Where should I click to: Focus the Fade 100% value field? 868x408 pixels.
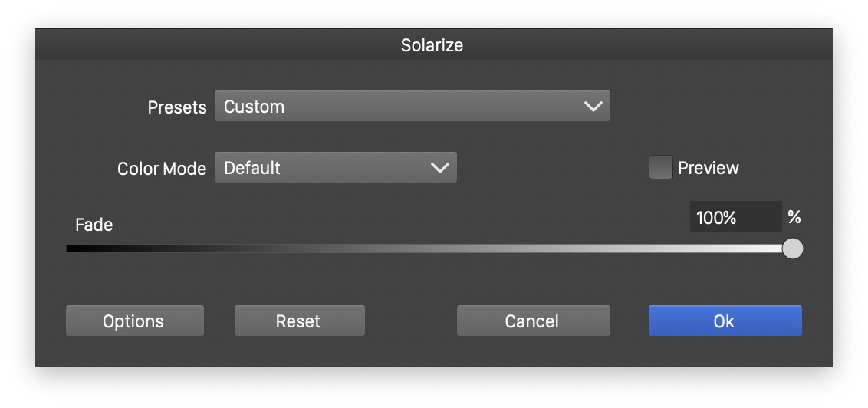(x=735, y=218)
